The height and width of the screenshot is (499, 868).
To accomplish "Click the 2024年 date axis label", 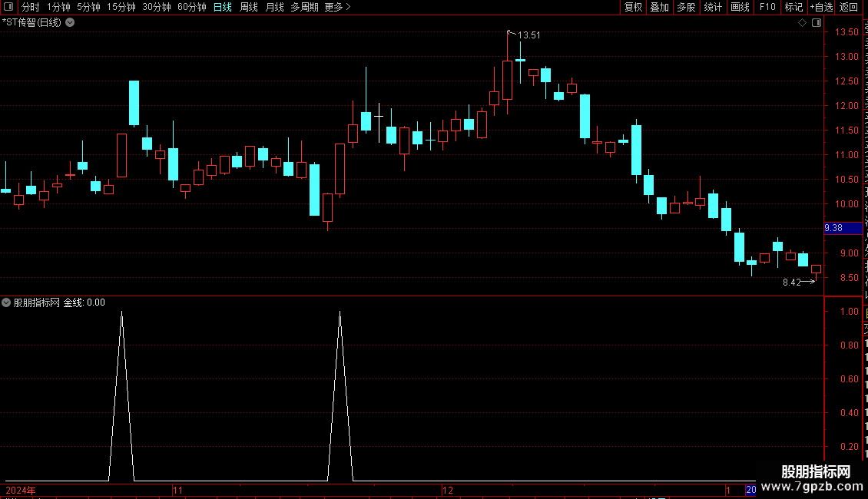I will 21,490.
